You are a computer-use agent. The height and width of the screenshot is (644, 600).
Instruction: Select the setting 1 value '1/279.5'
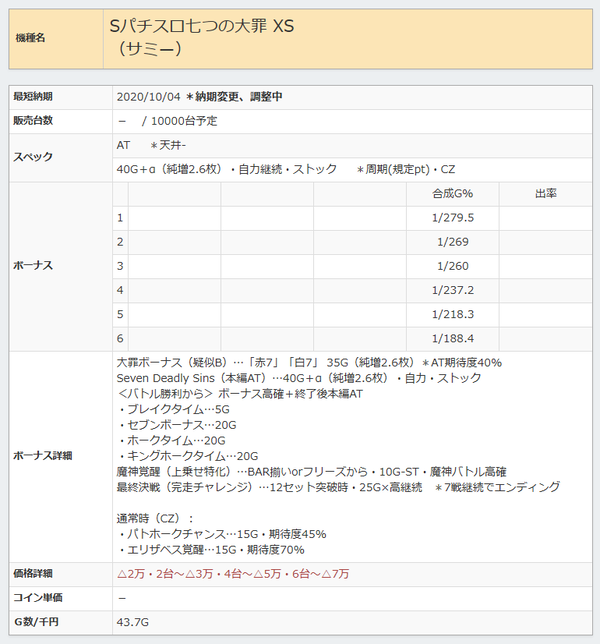click(x=453, y=218)
